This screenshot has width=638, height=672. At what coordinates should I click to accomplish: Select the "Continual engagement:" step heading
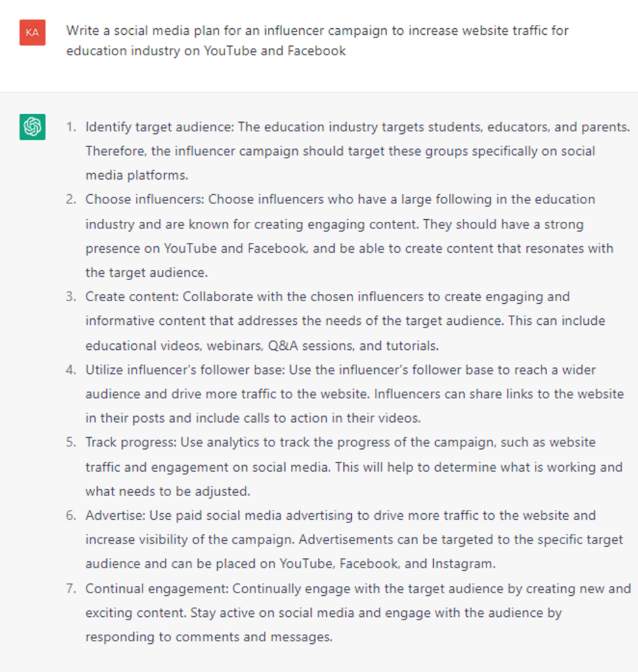tap(157, 588)
